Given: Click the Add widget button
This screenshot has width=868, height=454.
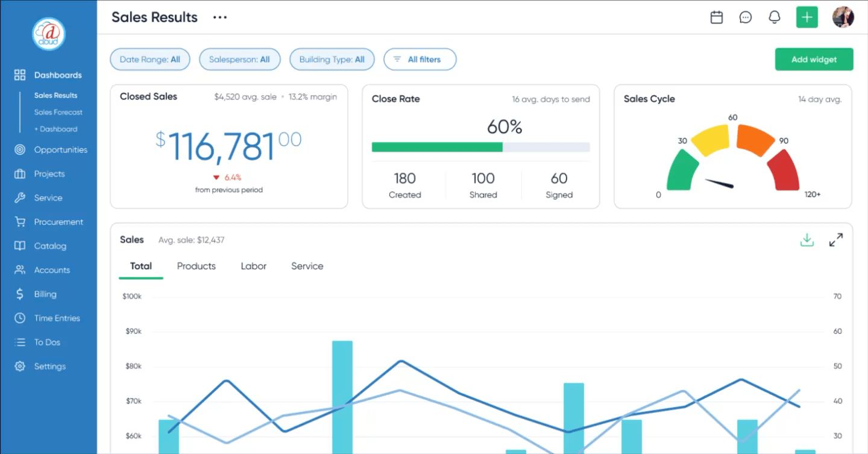Looking at the screenshot, I should pyautogui.click(x=814, y=59).
